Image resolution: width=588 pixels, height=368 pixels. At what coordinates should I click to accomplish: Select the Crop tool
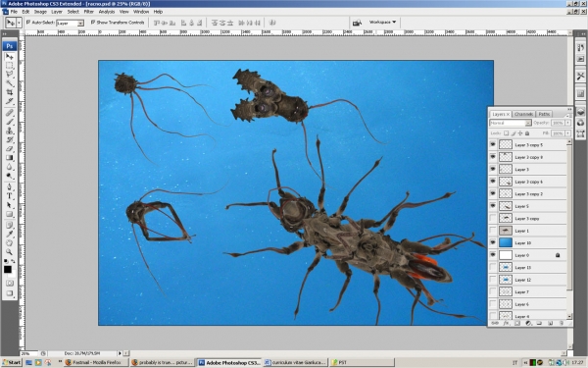tap(10, 92)
